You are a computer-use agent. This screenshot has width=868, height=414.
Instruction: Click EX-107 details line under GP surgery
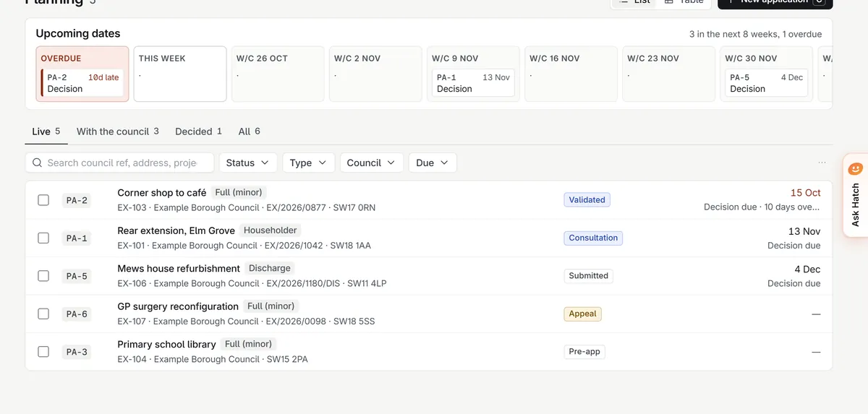[x=246, y=322]
